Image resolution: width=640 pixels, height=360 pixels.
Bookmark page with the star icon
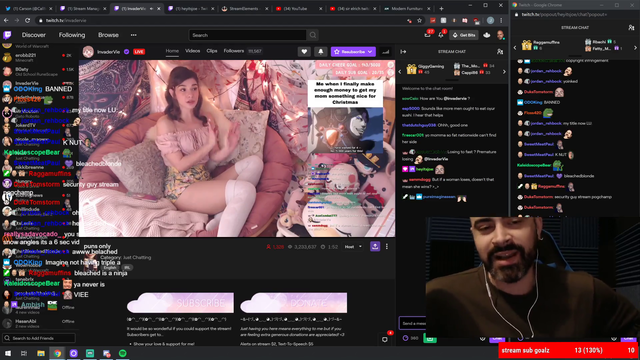point(419,20)
